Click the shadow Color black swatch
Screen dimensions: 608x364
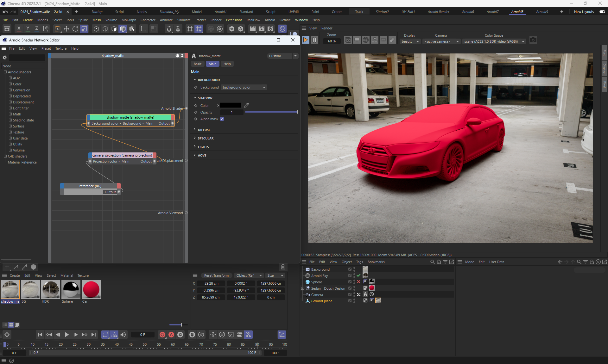(x=231, y=105)
